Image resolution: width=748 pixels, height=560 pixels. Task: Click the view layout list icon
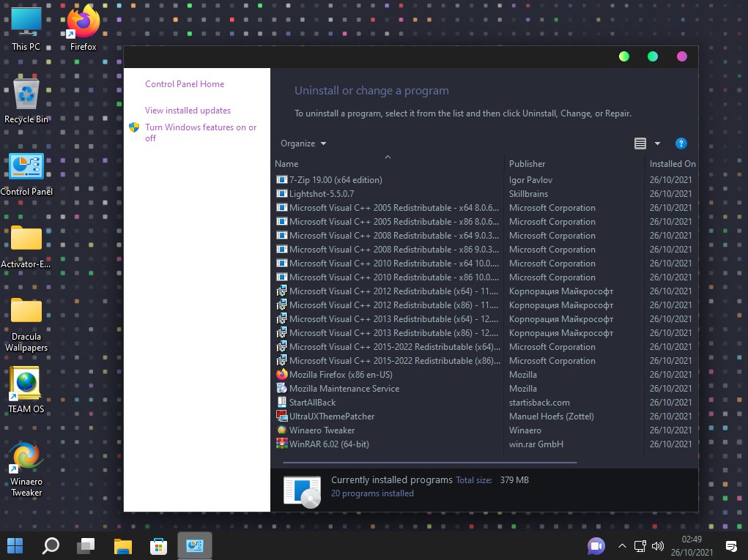click(640, 143)
